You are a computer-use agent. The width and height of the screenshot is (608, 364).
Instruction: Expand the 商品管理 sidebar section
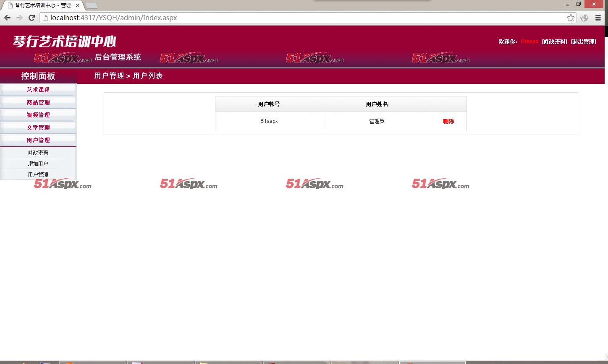tap(38, 102)
